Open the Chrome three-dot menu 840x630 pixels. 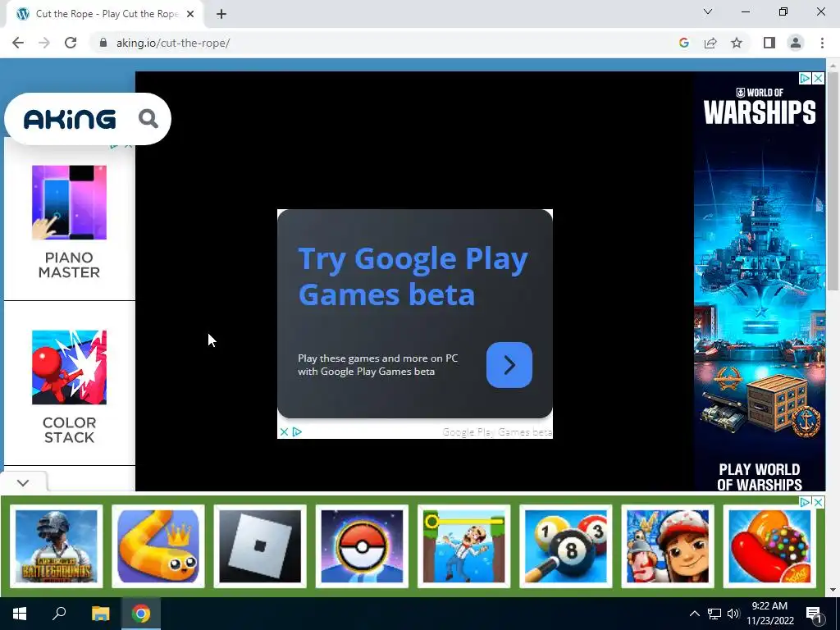[822, 43]
